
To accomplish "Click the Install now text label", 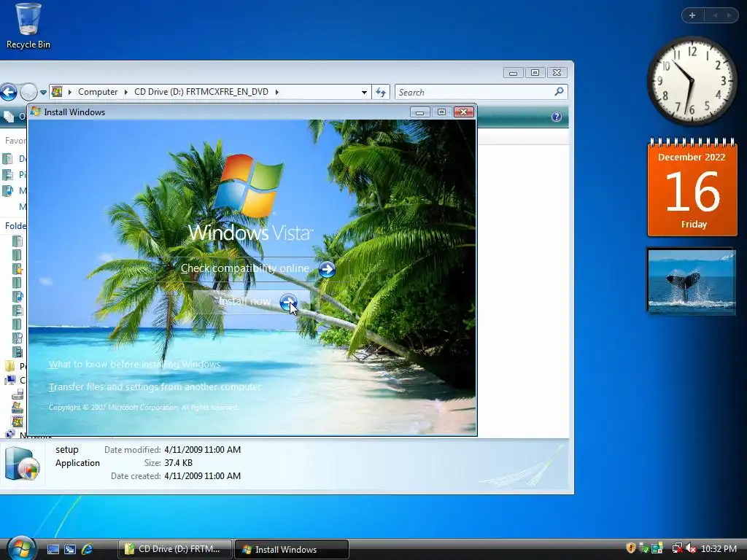I will pyautogui.click(x=244, y=301).
